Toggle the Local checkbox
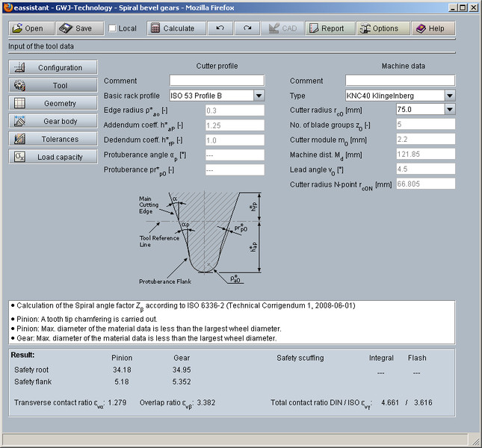 pos(112,28)
